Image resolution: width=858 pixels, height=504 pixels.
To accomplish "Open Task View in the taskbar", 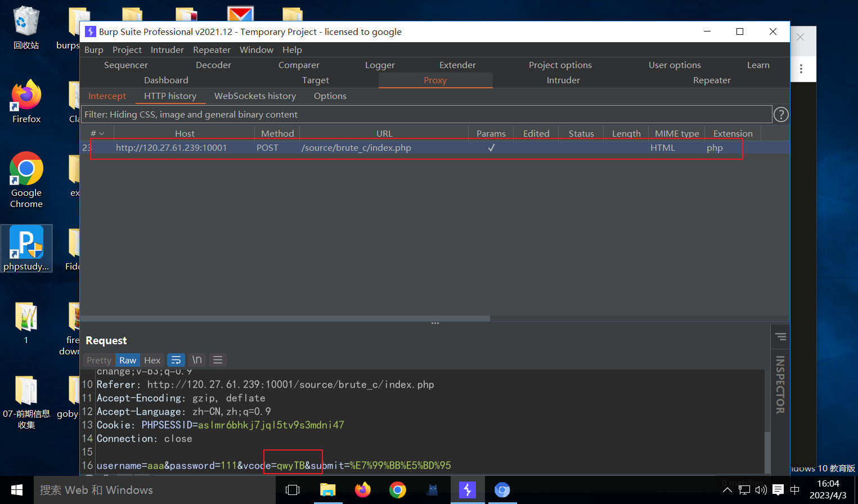I will (293, 490).
